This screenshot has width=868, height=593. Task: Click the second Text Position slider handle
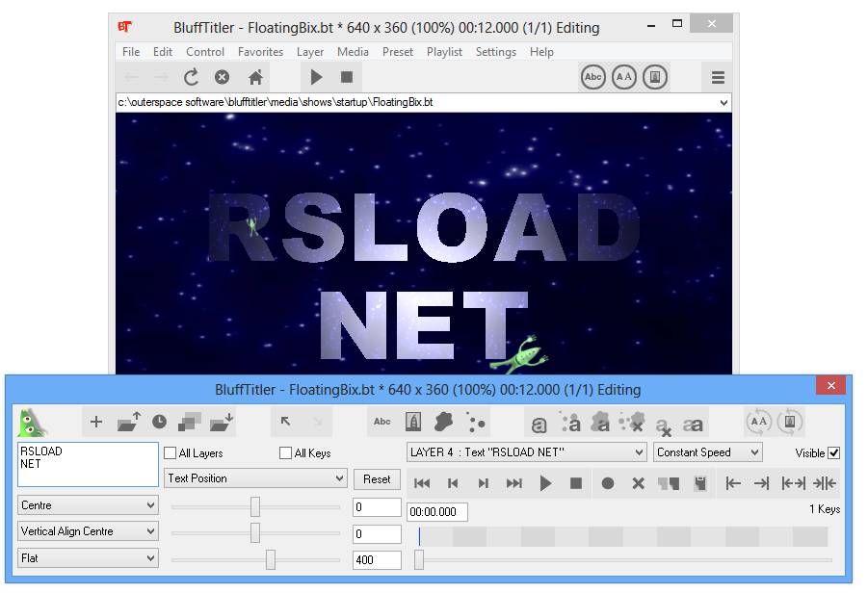tap(255, 532)
